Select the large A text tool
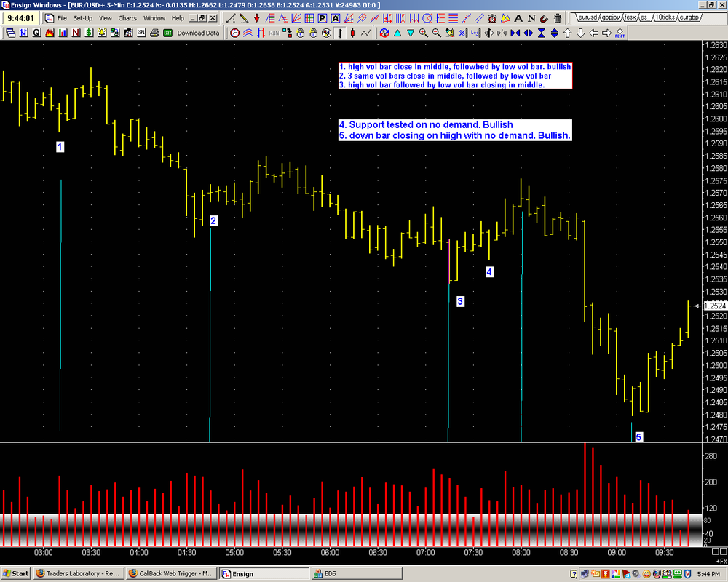 [518, 19]
